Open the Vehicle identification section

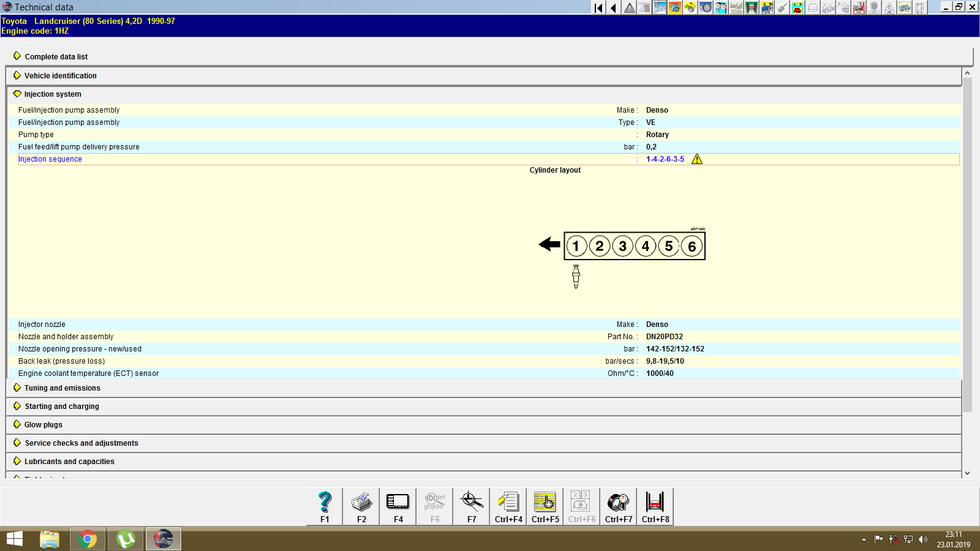60,75
